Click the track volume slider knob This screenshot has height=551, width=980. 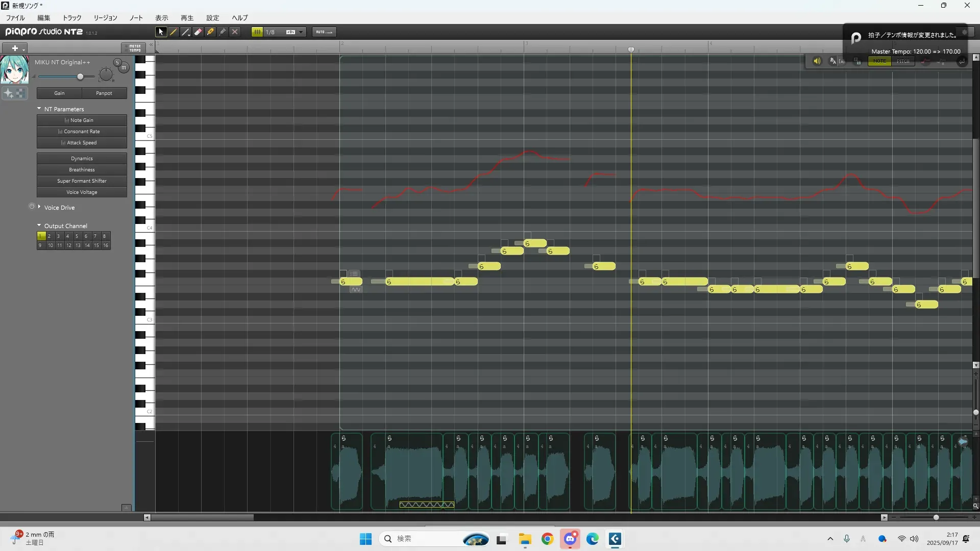click(x=80, y=77)
